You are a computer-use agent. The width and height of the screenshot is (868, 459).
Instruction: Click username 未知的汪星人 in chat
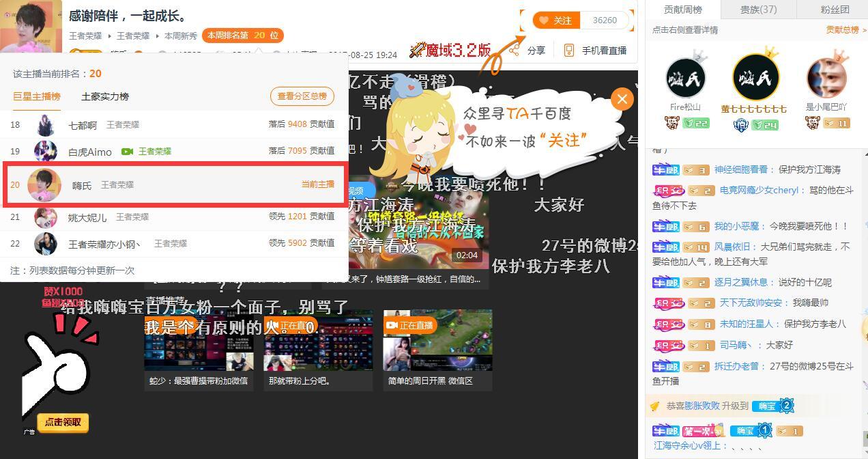pyautogui.click(x=747, y=324)
